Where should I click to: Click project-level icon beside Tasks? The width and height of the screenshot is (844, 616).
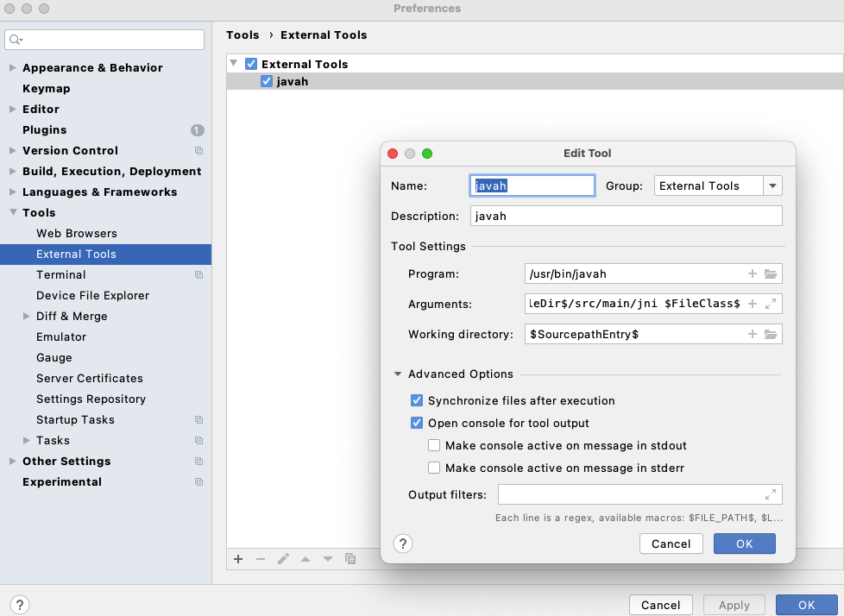pos(198,441)
